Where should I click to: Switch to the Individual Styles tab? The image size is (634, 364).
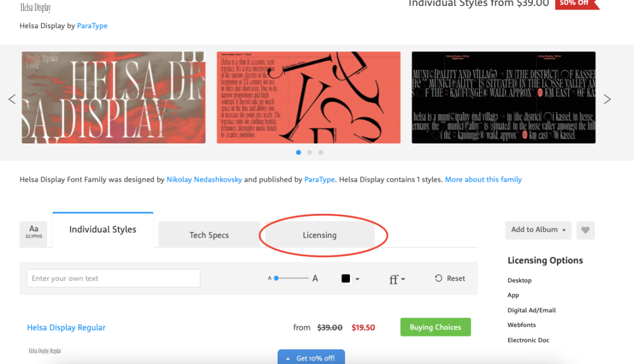tap(103, 230)
